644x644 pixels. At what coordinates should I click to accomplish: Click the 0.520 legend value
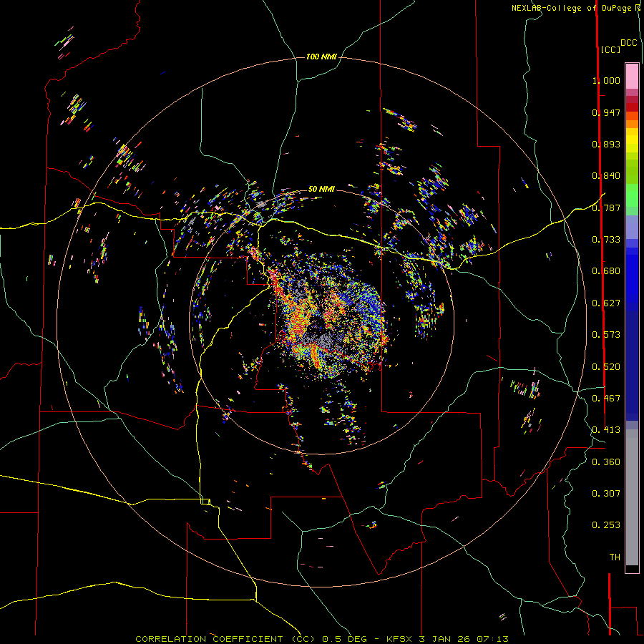coord(606,367)
